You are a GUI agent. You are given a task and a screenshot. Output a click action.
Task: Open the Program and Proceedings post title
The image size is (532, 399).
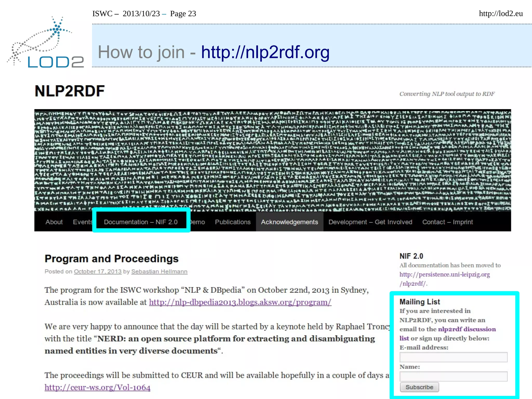point(111,259)
